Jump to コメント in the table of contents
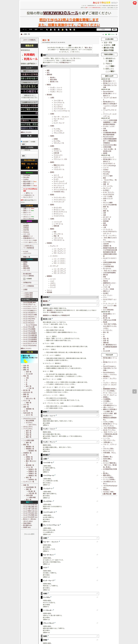The width and height of the screenshot is (138, 644). click(49, 290)
